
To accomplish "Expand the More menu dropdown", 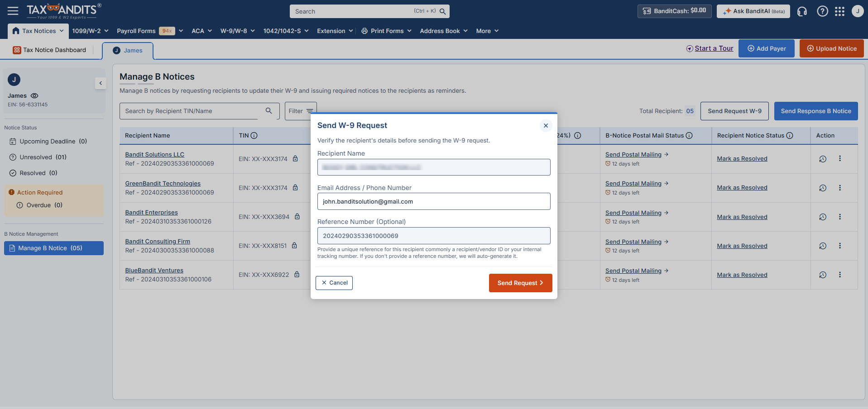I will click(487, 31).
